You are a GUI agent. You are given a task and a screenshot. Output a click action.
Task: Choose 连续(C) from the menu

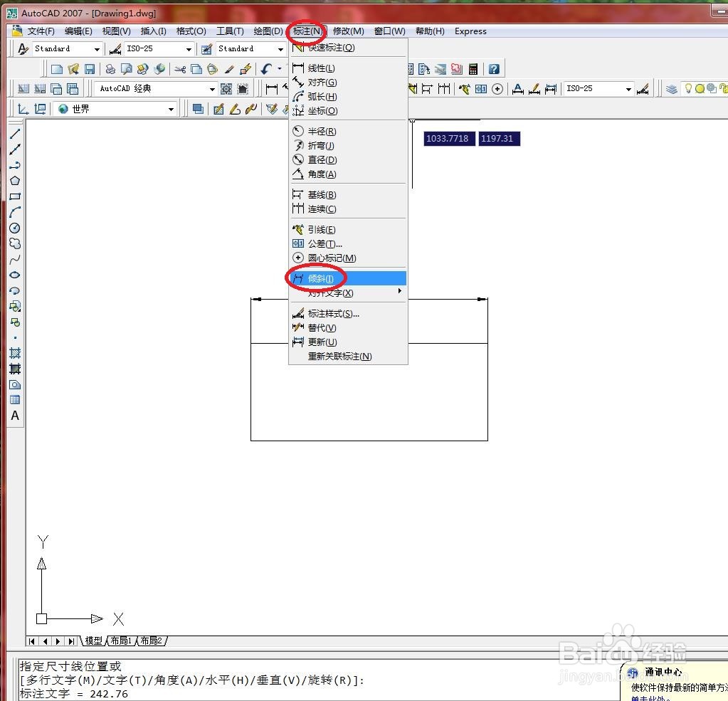coord(348,209)
